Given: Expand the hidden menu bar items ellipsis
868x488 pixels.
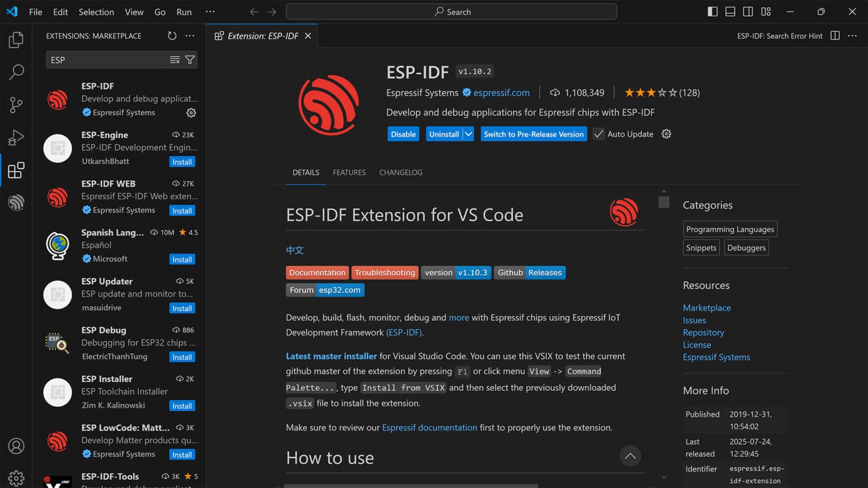Looking at the screenshot, I should click(x=210, y=12).
